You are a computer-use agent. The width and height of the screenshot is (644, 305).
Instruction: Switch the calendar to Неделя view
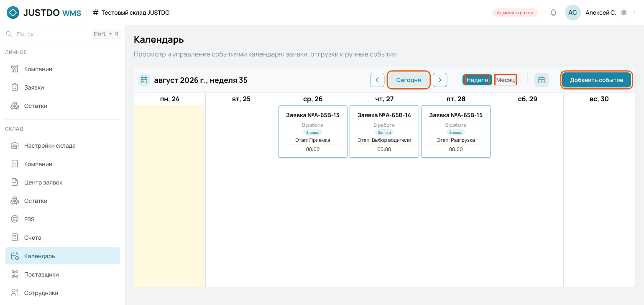[x=477, y=80]
